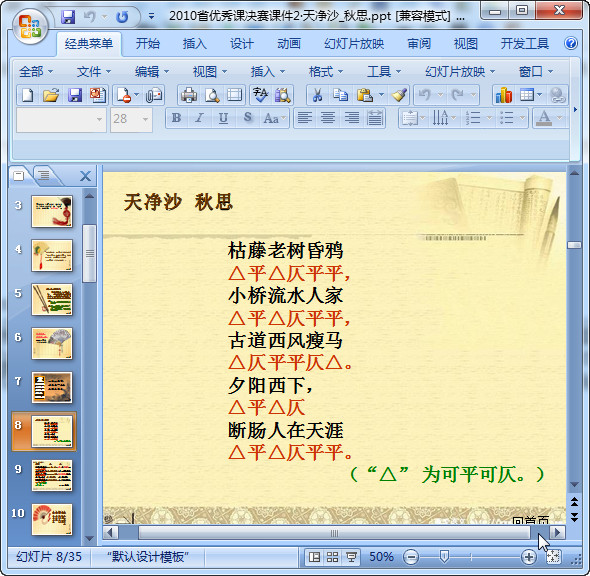Select slide 10 thumbnail
This screenshot has height=576, width=590.
pyautogui.click(x=52, y=520)
